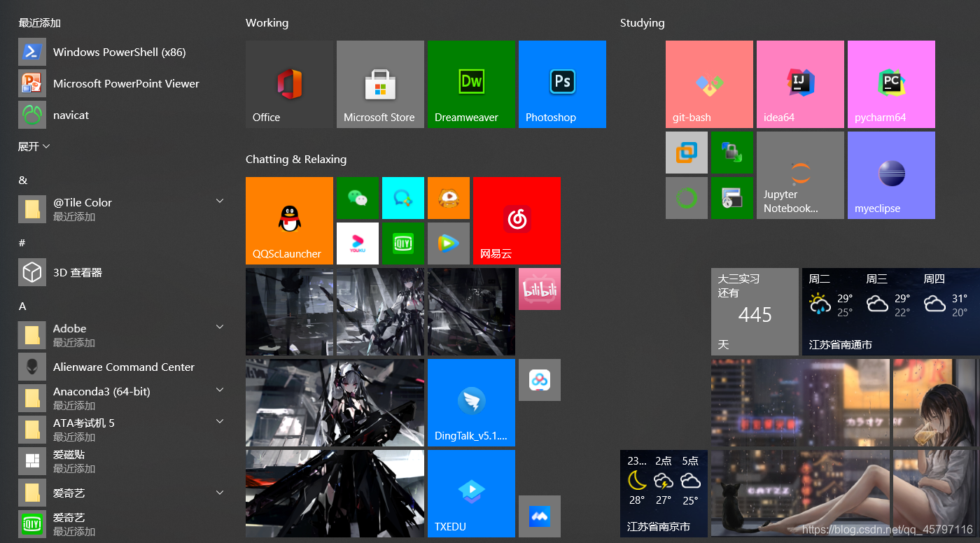The width and height of the screenshot is (980, 543).
Task: Launch idea64 IntelliJ tile
Action: 800,84
